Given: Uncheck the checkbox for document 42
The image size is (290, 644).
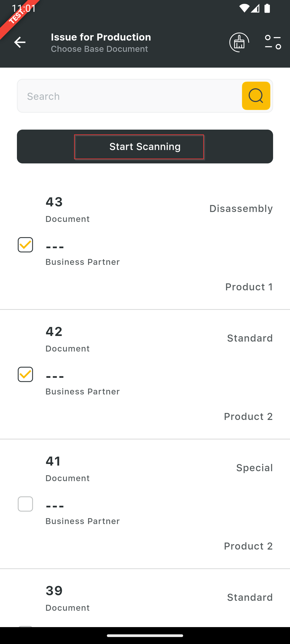Looking at the screenshot, I should tap(26, 374).
